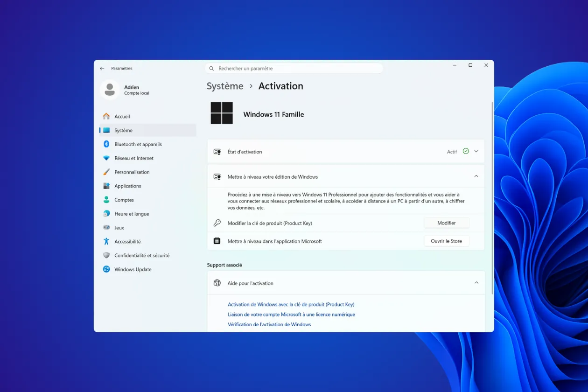Click the Comptes person icon
Viewport: 588px width, 392px height.
pos(106,200)
